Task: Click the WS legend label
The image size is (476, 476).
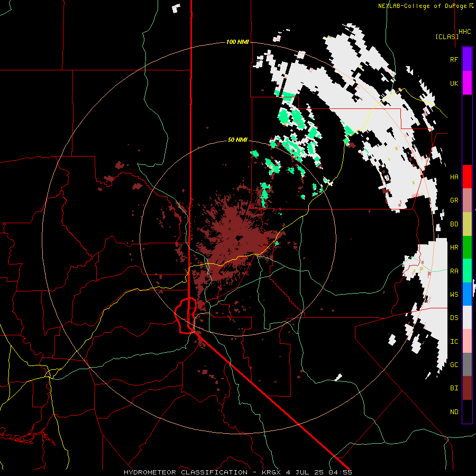Action: pos(454,295)
